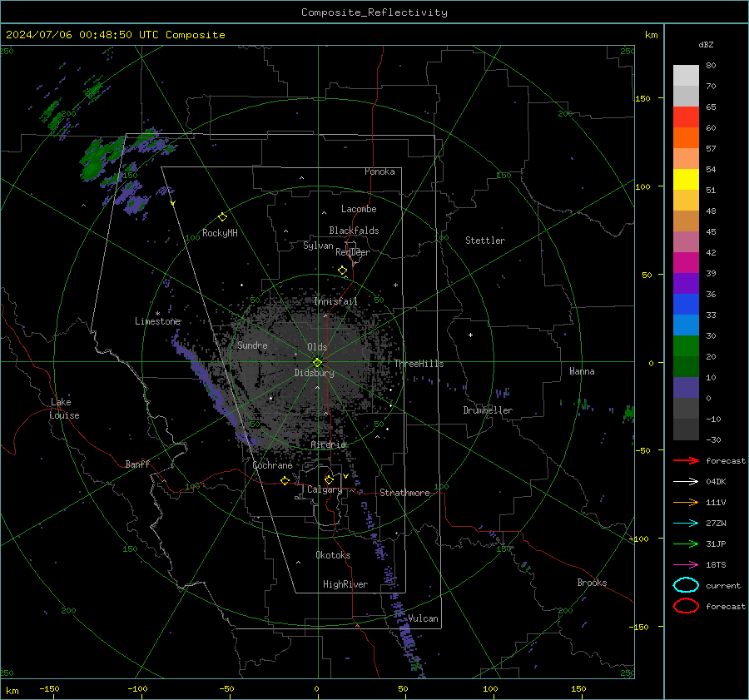
Task: Click the Banff label
Action: click(137, 464)
